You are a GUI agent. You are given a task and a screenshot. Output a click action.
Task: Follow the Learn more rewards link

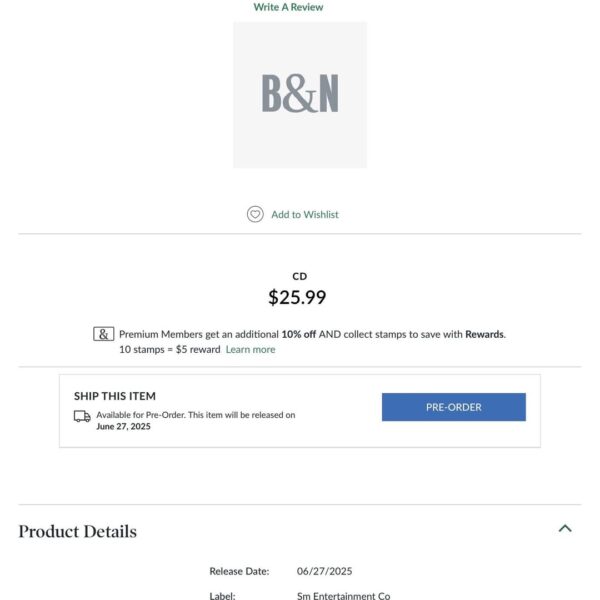[x=250, y=349]
